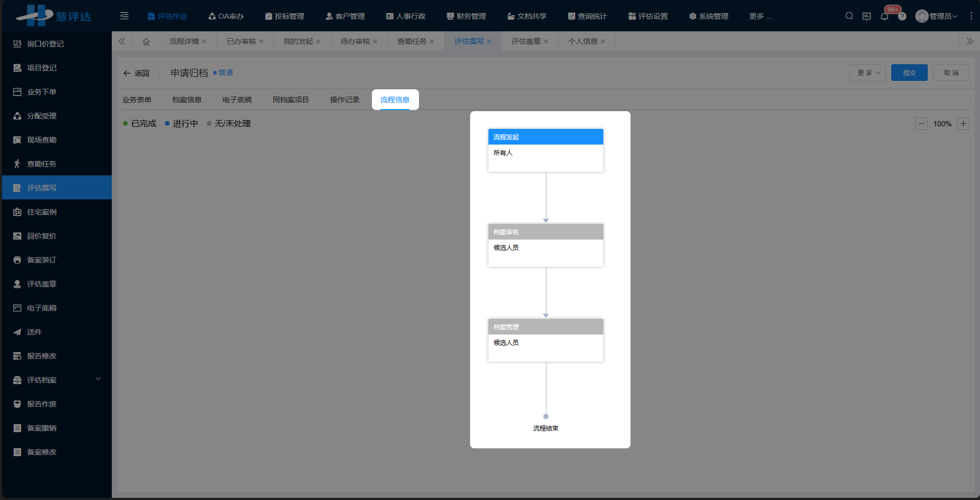Viewport: 980px width, 500px height.
Task: Close the 流程详情 tab
Action: click(x=204, y=42)
